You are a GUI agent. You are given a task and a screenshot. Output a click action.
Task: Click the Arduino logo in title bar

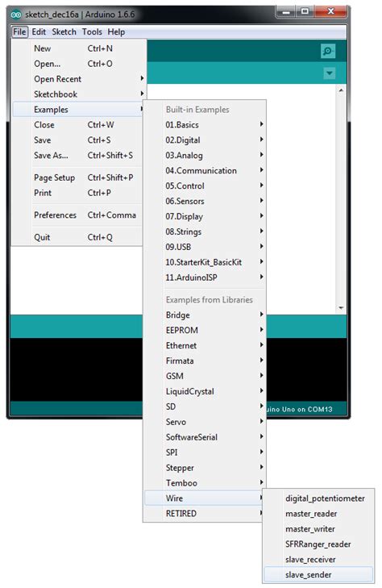point(16,15)
